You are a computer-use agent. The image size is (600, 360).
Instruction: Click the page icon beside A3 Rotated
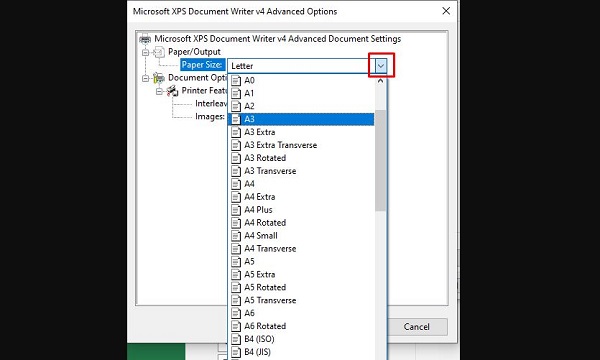pos(236,158)
